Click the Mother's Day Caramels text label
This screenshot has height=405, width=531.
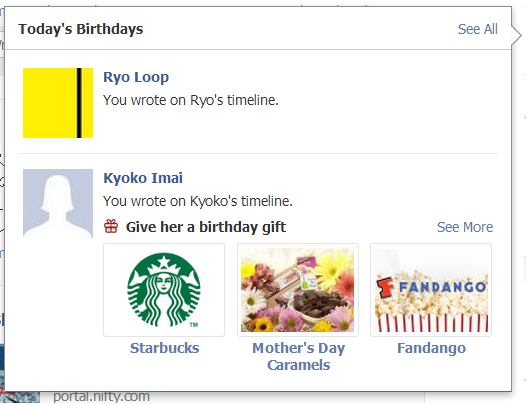coord(298,357)
